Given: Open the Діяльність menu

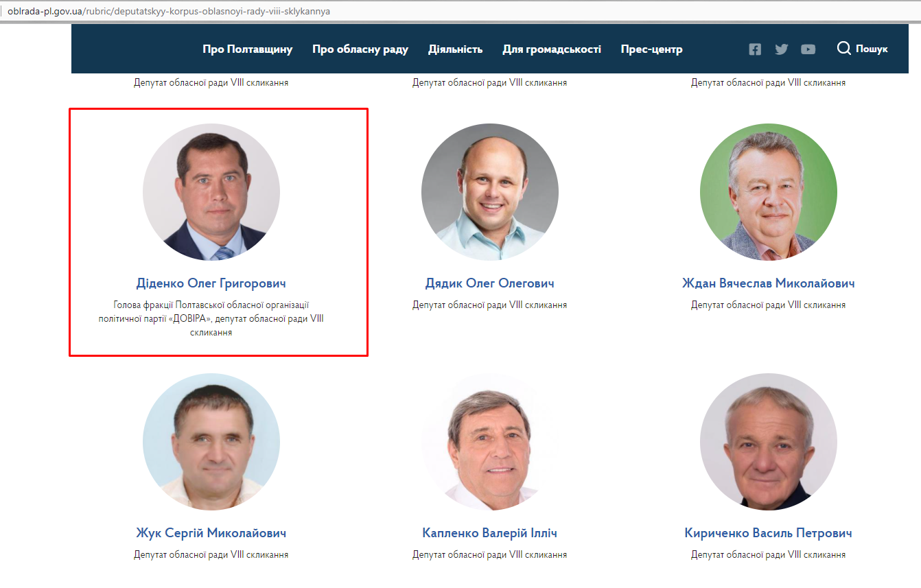Looking at the screenshot, I should (x=456, y=49).
